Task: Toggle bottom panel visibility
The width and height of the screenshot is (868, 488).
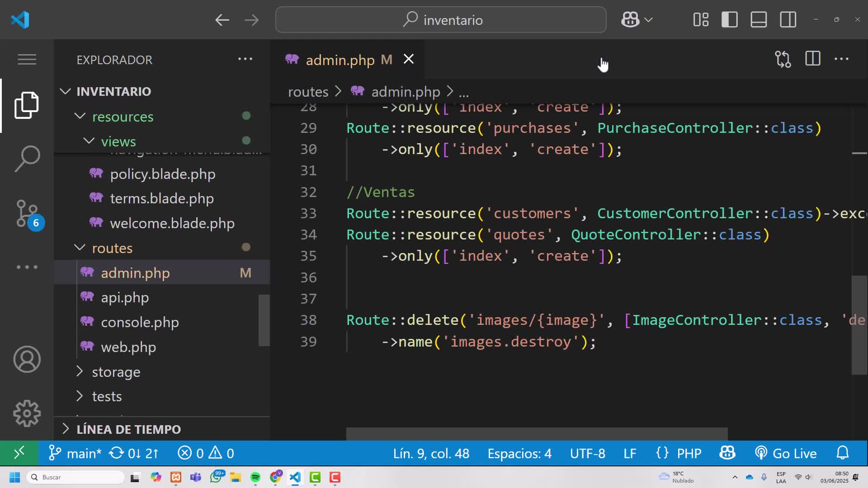Action: [759, 20]
